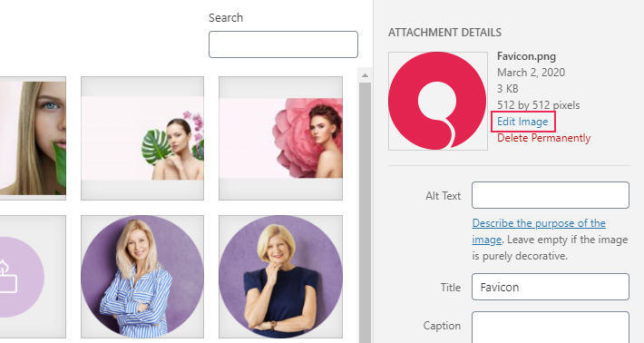This screenshot has width=644, height=343.
Task: Click the Title field label
Action: point(451,288)
